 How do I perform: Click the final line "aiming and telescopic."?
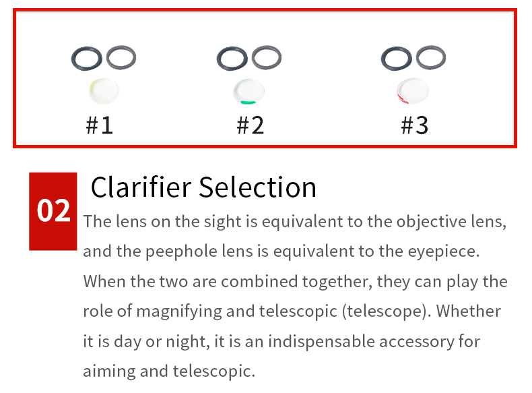point(169,371)
